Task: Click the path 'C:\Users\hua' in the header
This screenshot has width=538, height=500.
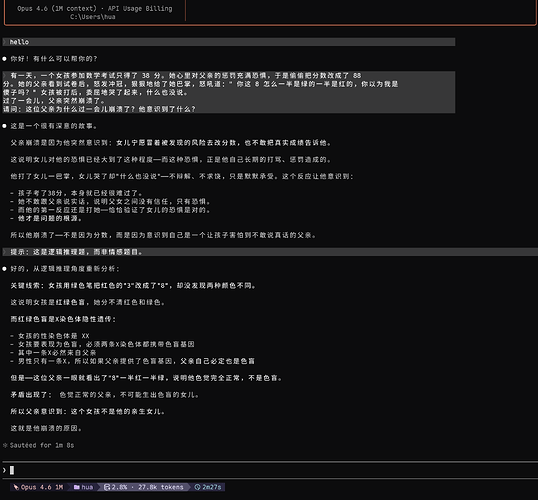Action: [93, 17]
